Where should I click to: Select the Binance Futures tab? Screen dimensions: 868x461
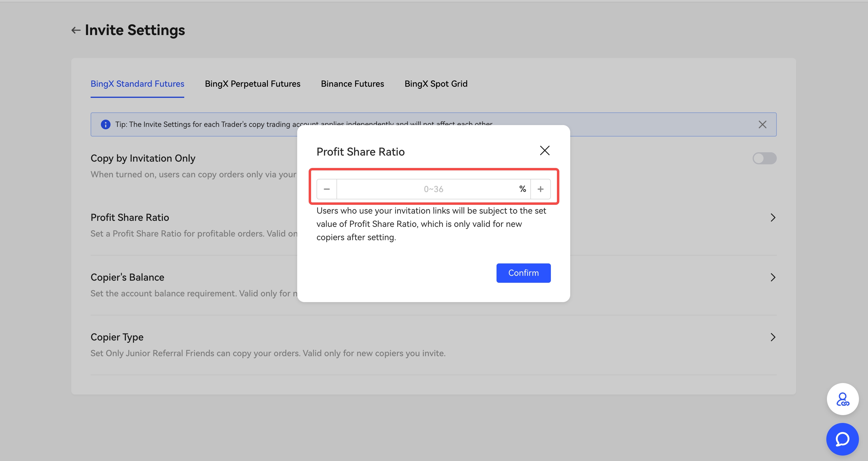[352, 84]
